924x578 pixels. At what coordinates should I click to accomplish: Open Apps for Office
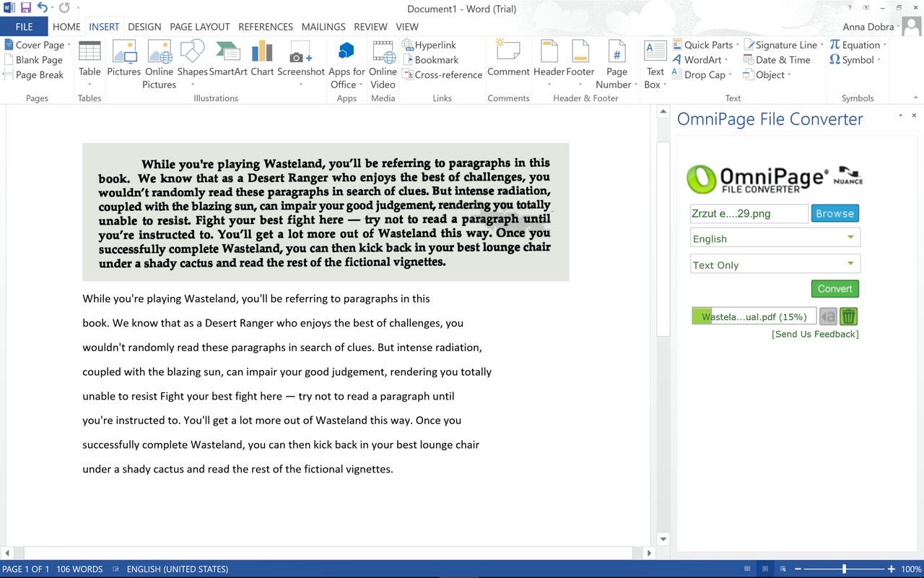coord(346,64)
